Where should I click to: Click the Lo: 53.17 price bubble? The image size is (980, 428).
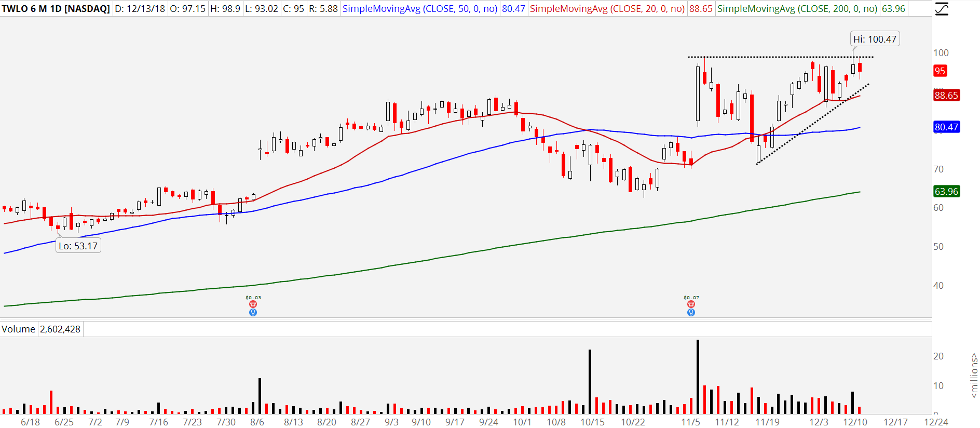point(78,246)
